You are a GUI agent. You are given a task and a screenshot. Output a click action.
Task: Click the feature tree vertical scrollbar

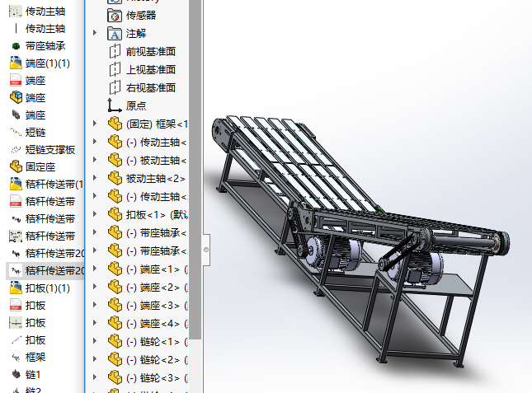pyautogui.click(x=195, y=170)
